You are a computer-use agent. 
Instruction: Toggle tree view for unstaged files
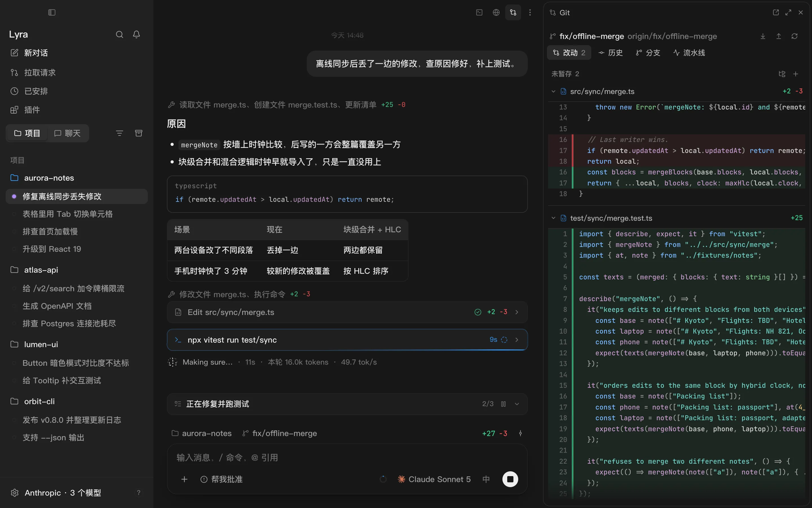tap(782, 74)
